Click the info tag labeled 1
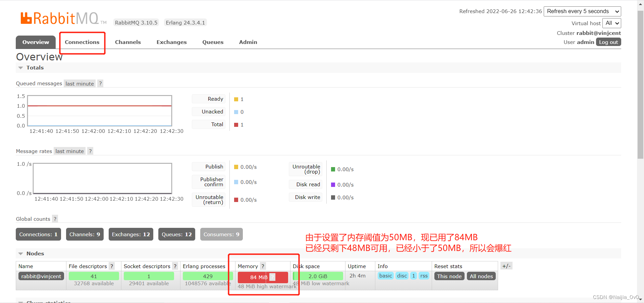Viewport: 644px width, 303px height. pyautogui.click(x=414, y=276)
